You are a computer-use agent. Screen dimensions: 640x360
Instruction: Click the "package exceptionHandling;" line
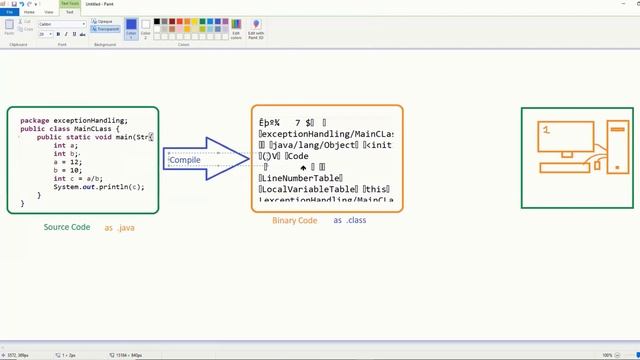pyautogui.click(x=74, y=120)
